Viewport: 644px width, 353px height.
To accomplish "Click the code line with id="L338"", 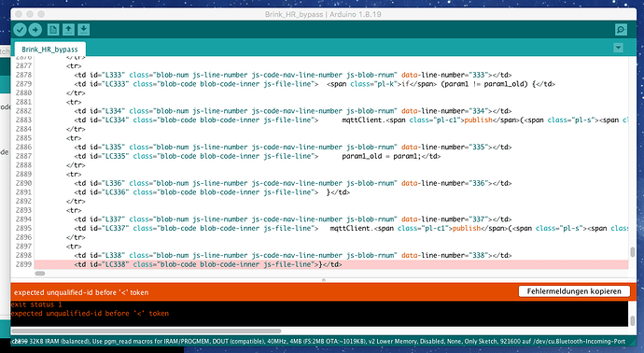I will coord(293,256).
